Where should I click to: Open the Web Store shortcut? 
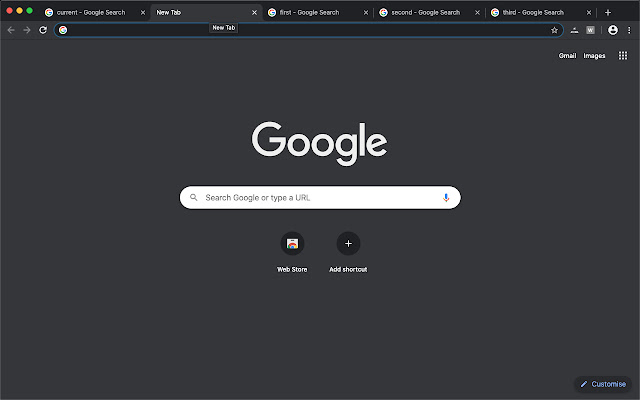[x=292, y=244]
